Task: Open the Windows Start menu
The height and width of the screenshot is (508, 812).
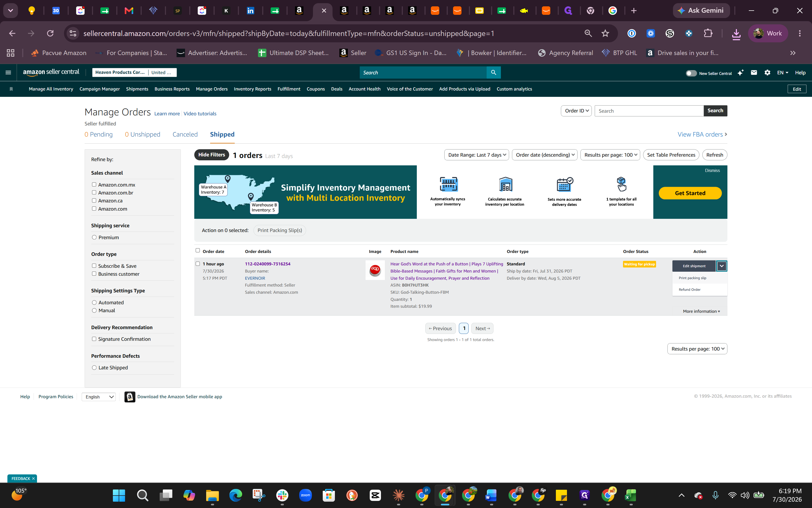Action: click(119, 495)
